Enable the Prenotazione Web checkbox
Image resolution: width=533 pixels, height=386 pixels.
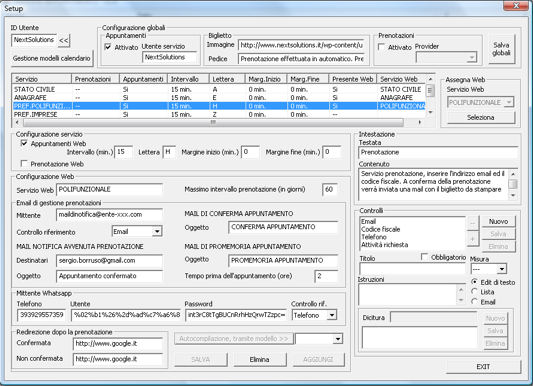coord(24,164)
